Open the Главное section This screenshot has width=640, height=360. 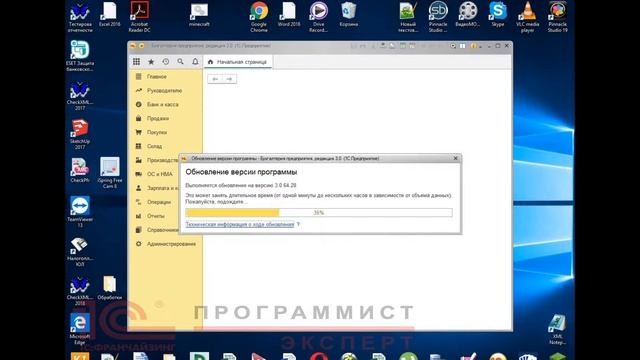165,77
